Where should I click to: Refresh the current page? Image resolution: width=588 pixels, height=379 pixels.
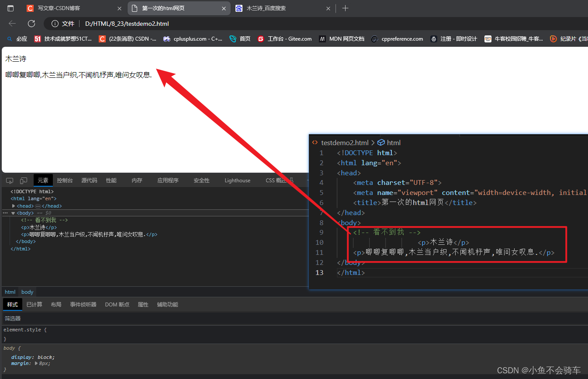[x=31, y=24]
